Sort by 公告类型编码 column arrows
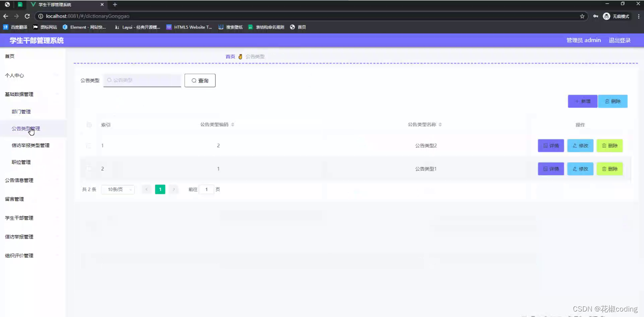644x317 pixels. click(232, 125)
